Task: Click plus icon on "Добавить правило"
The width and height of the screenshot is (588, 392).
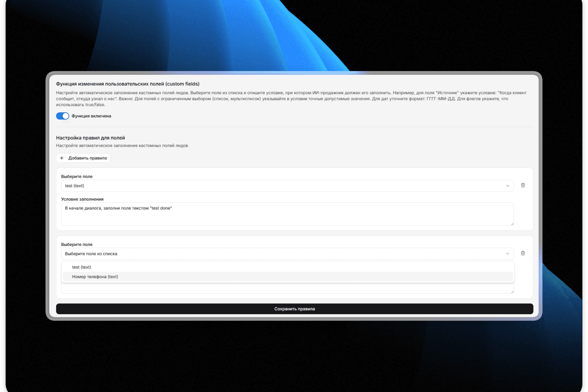Action: pos(62,158)
